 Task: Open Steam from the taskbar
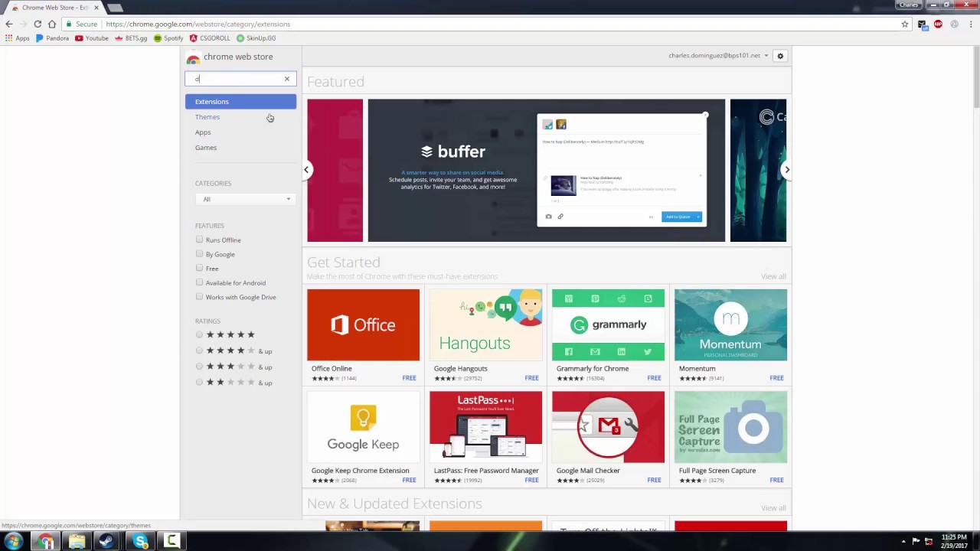(x=107, y=542)
